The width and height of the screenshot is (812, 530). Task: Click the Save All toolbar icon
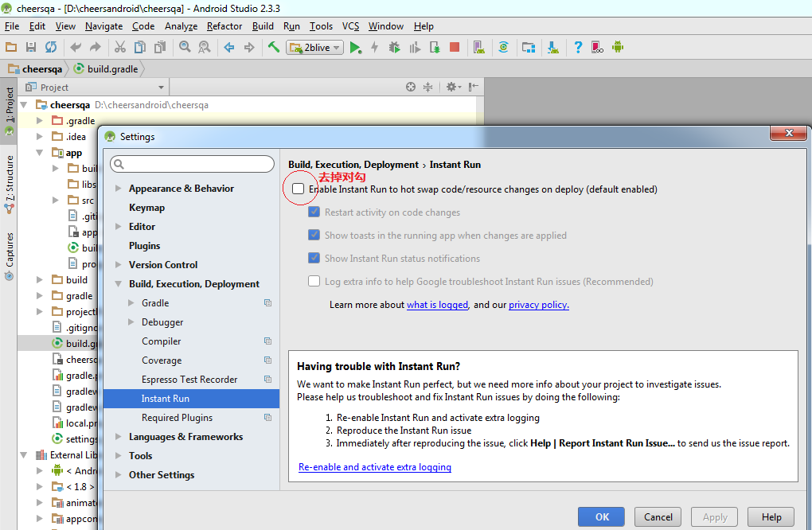[x=31, y=48]
